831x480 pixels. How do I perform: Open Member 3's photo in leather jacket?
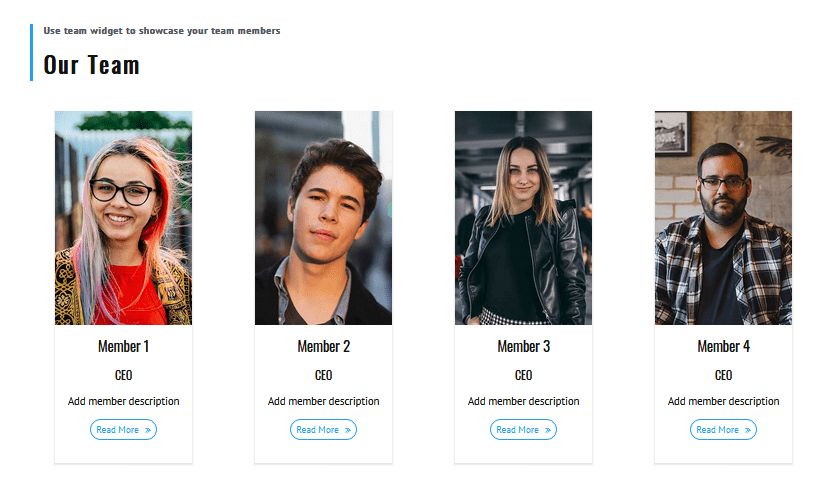click(x=523, y=218)
